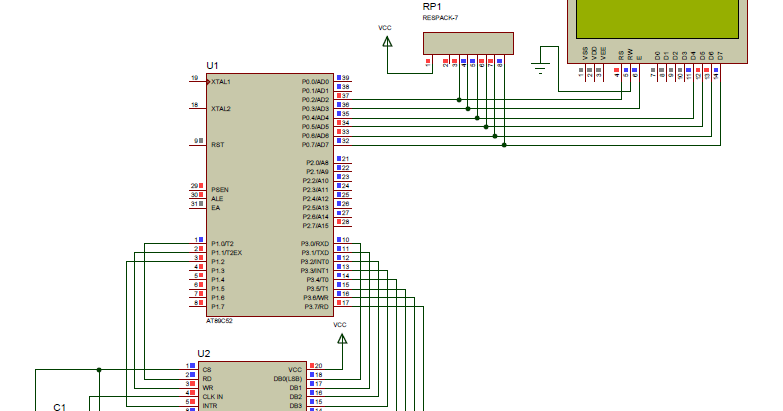The width and height of the screenshot is (783, 411).
Task: Click the U2 component label
Action: (204, 354)
